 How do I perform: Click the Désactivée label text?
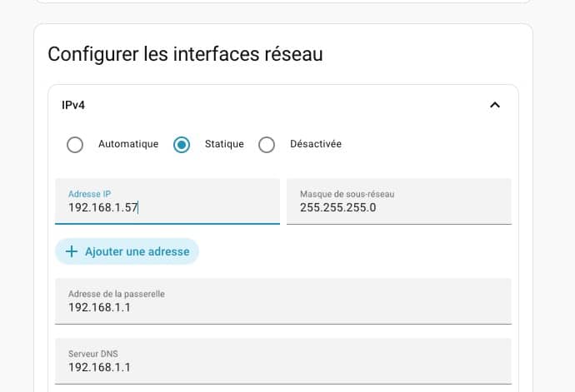pyautogui.click(x=315, y=144)
